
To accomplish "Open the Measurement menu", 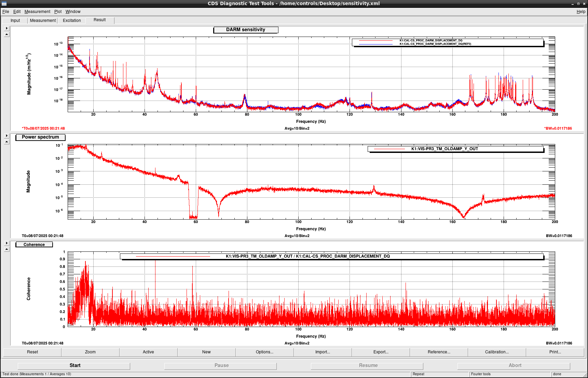I will pos(37,12).
